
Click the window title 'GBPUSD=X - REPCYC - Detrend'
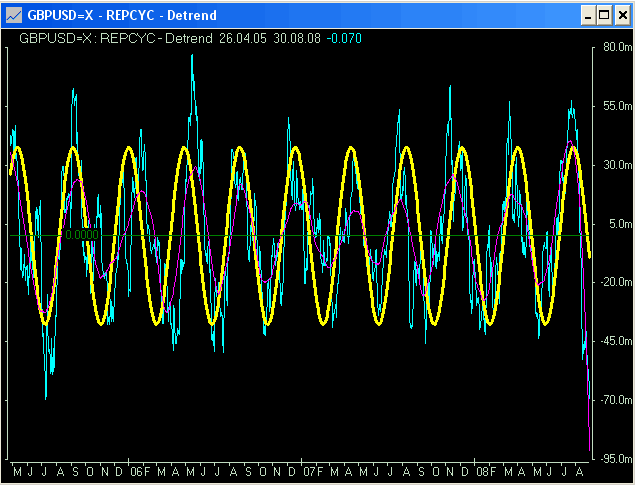pos(122,15)
